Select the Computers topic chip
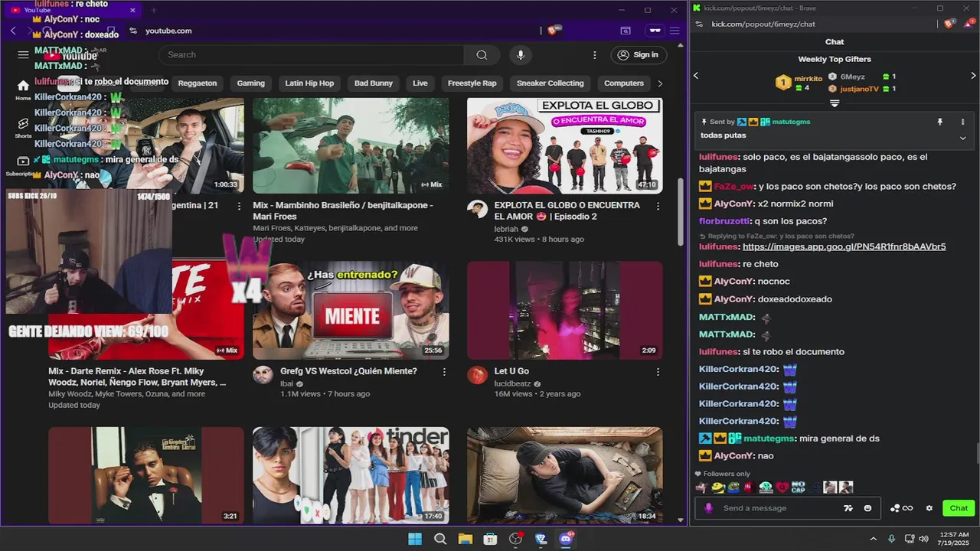This screenshot has width=980, height=551. pos(624,83)
